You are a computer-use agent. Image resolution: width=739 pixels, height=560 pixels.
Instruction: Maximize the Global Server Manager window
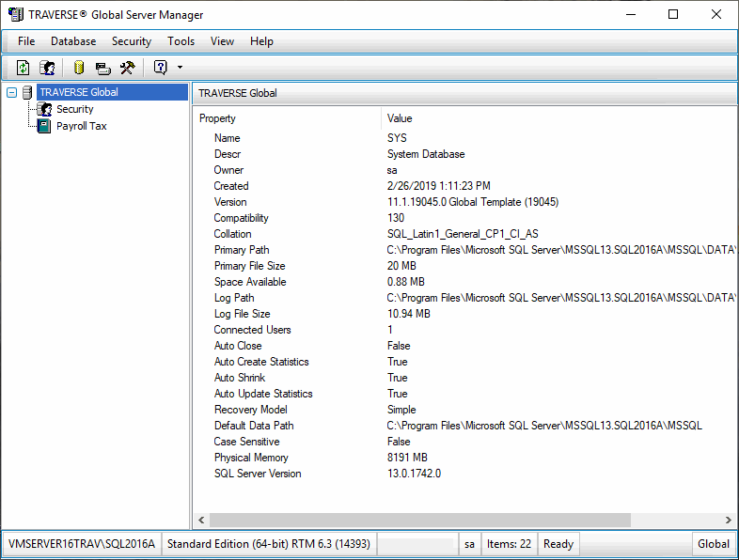[x=673, y=14]
